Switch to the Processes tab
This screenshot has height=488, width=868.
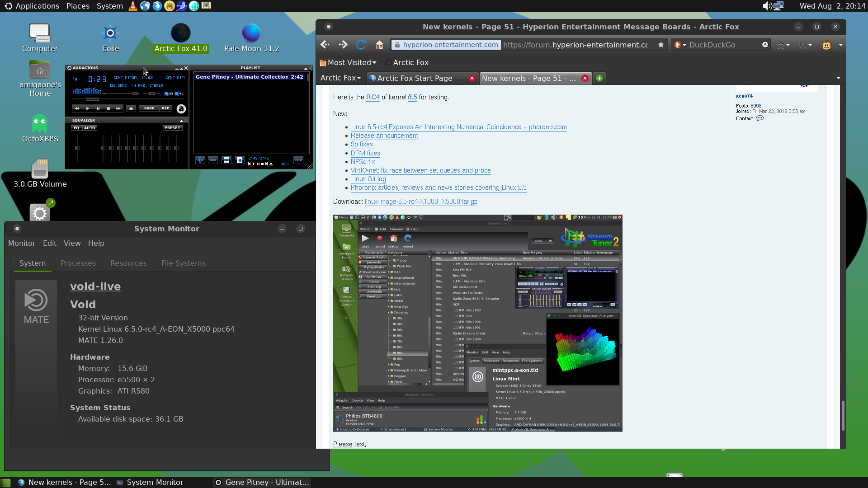(x=78, y=263)
